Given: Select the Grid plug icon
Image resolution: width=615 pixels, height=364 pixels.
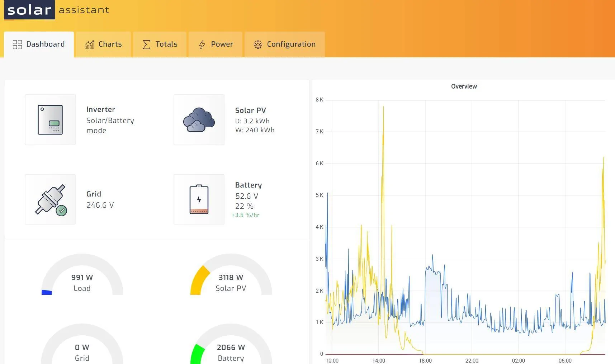Looking at the screenshot, I should click(50, 199).
